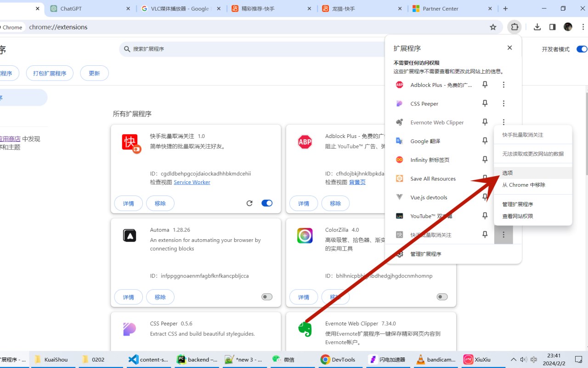Open the Chrome downloads icon
Viewport: 588px width, 368px height.
pos(537,27)
